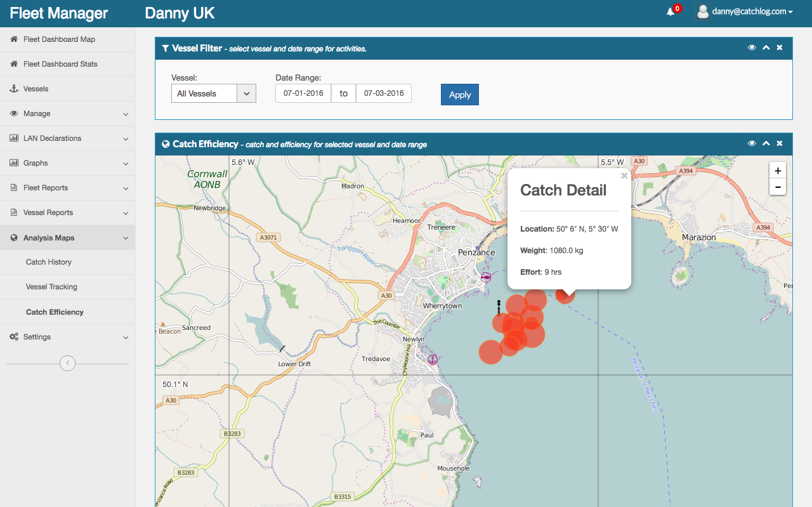Viewport: 812px width, 507px height.
Task: Click the chart icon beside Graphs
Action: [x=14, y=163]
